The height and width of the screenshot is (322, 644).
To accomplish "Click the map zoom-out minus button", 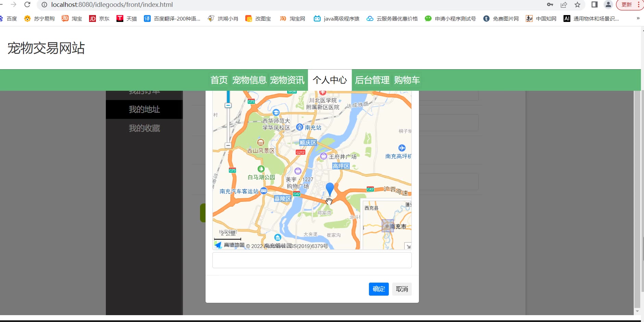I will pos(228,146).
